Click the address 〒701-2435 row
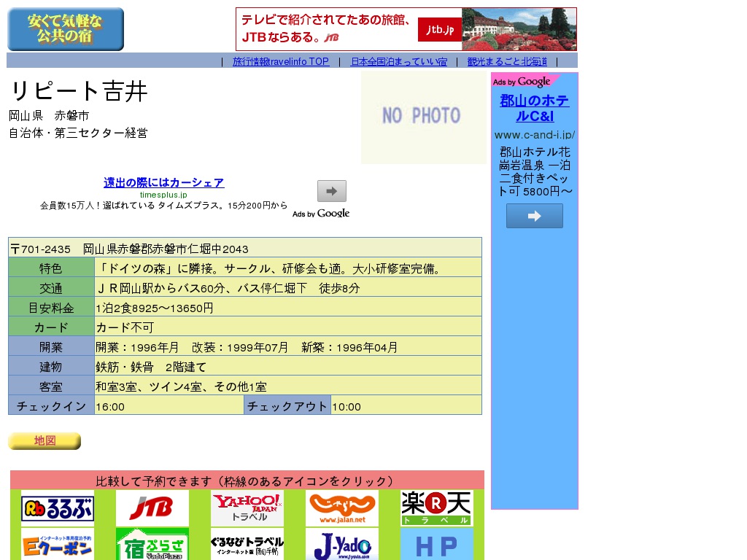 [x=245, y=248]
